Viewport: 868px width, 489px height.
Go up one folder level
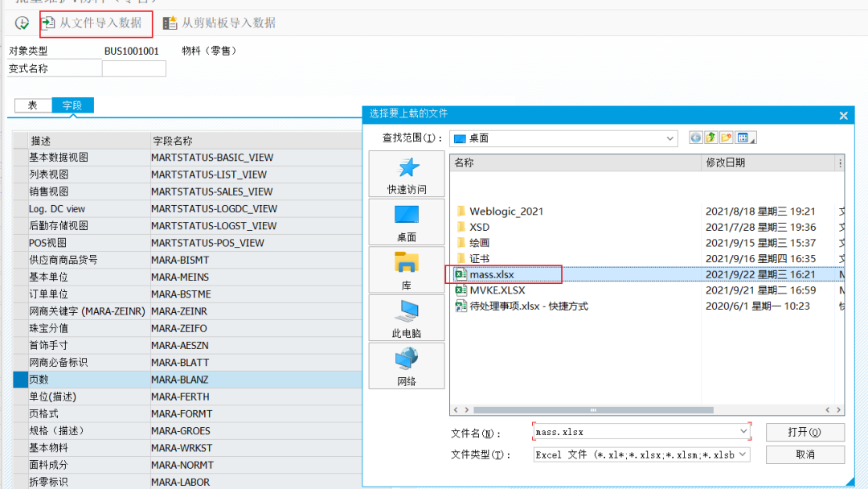[x=710, y=138]
